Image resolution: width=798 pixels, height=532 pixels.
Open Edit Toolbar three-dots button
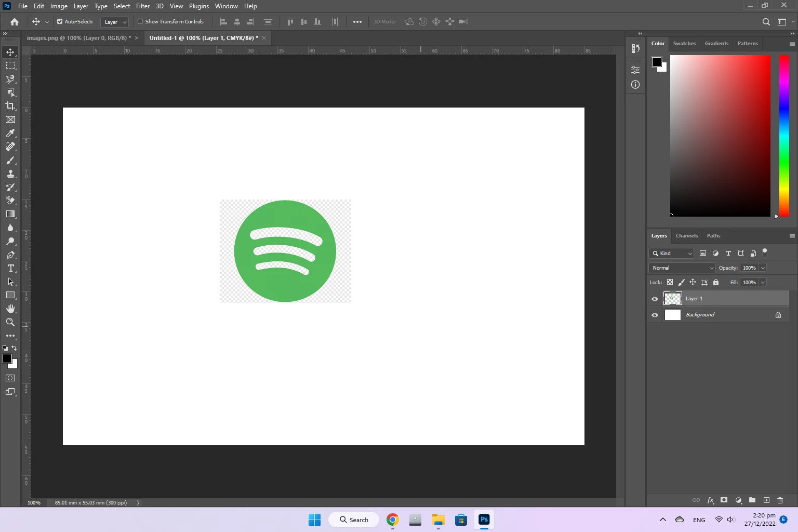tap(10, 336)
